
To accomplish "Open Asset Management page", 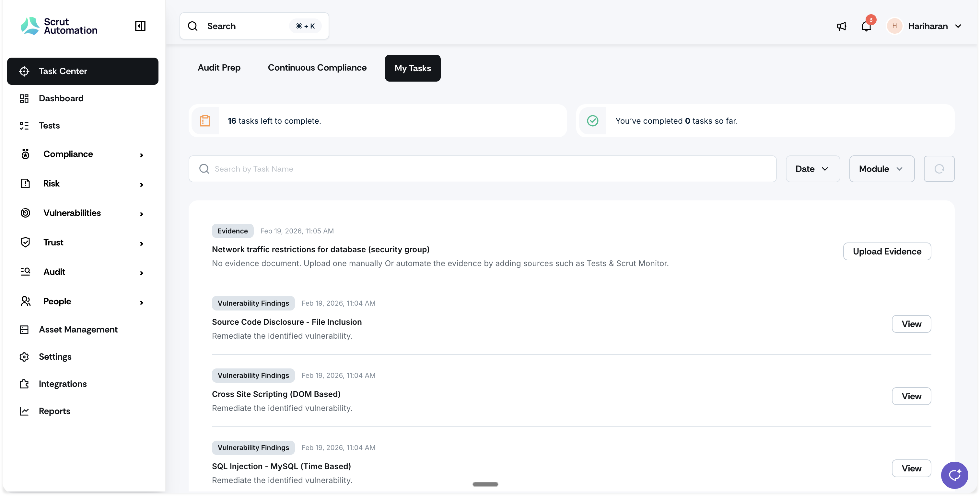I will click(78, 330).
